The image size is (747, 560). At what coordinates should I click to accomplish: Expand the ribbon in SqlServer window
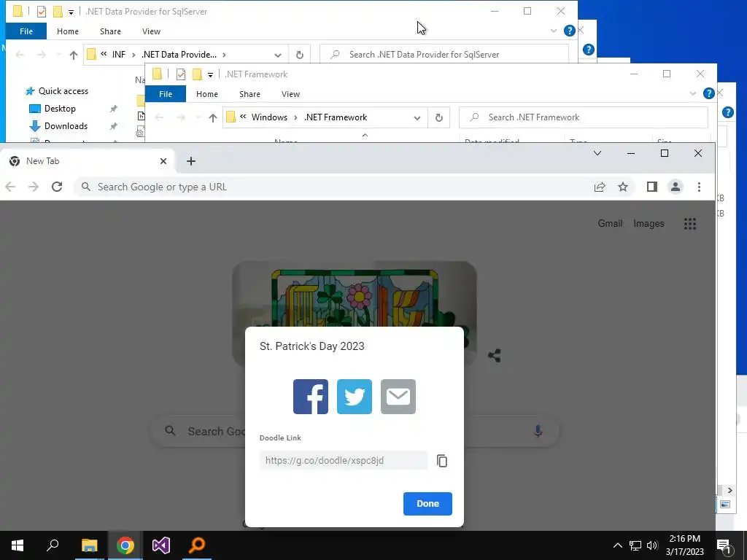553,31
